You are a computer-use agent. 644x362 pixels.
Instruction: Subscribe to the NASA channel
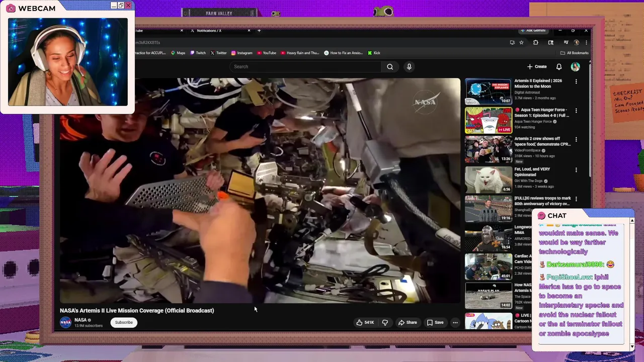tap(124, 322)
